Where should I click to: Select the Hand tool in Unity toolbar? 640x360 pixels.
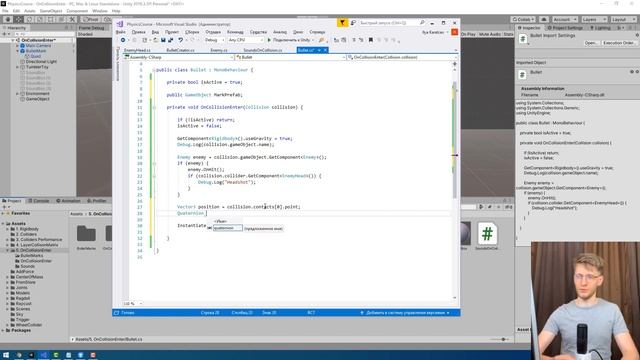tap(8, 19)
